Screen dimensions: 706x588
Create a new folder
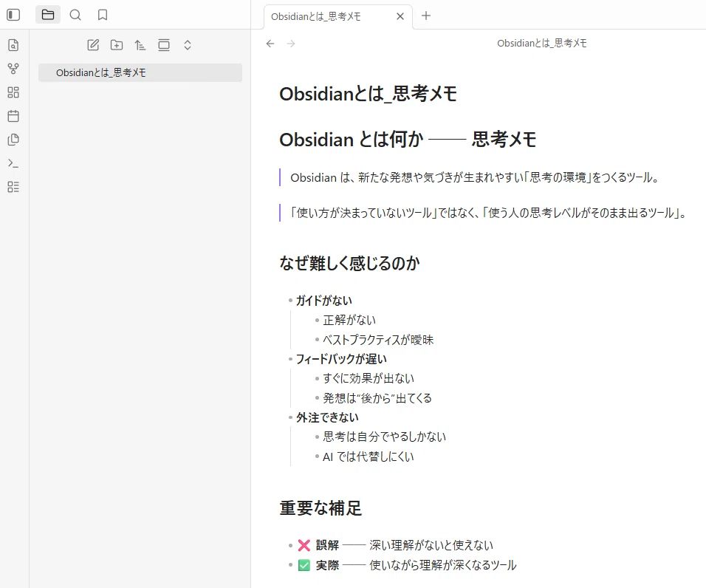(117, 45)
